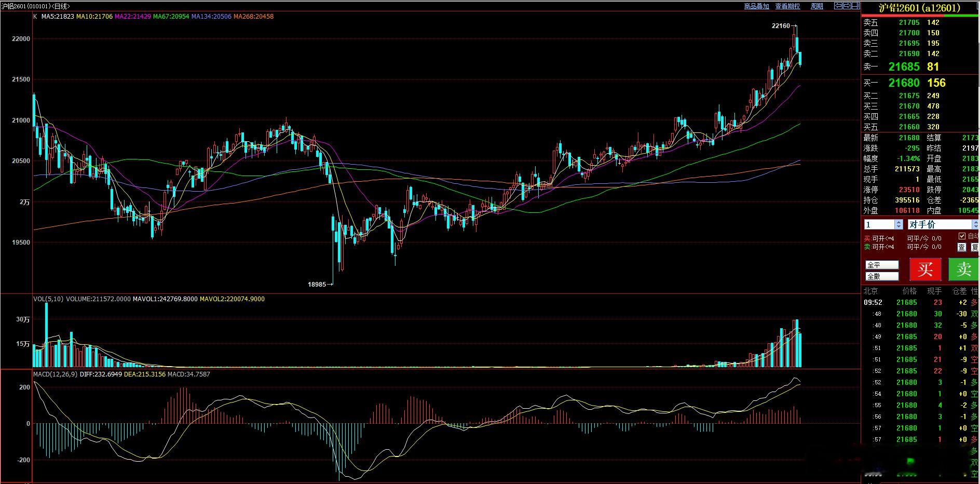Click the 复 reset button
Image resolution: width=980 pixels, height=484 pixels.
point(975,247)
